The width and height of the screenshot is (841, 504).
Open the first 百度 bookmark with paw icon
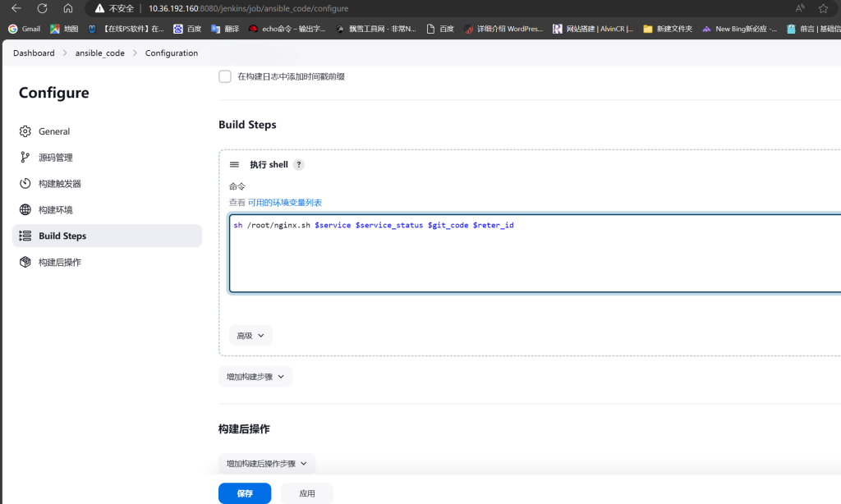point(187,29)
